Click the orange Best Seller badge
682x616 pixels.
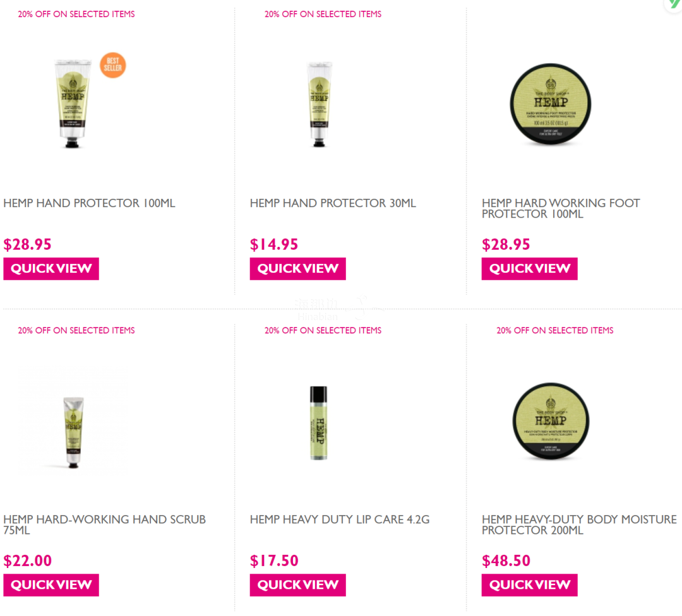pos(112,65)
